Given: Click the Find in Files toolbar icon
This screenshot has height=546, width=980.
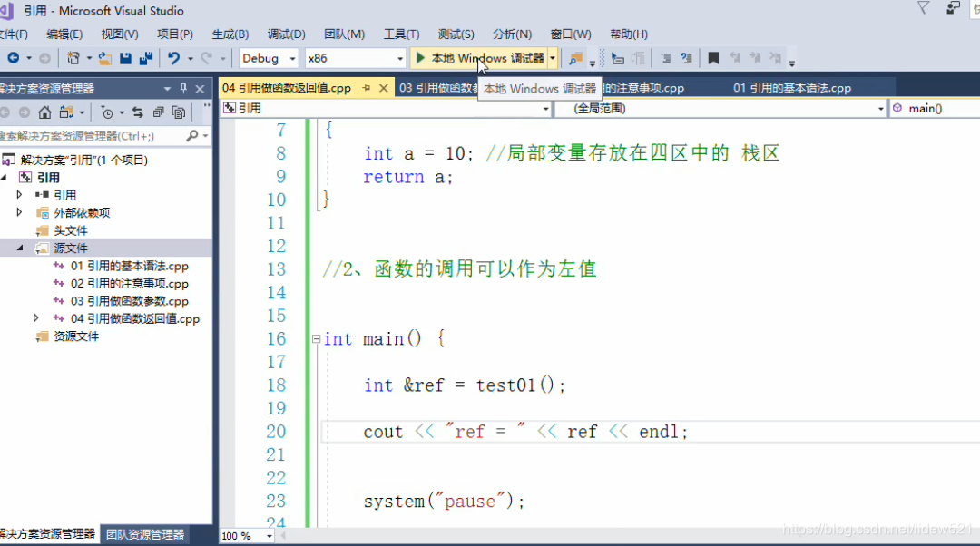Looking at the screenshot, I should 575,58.
